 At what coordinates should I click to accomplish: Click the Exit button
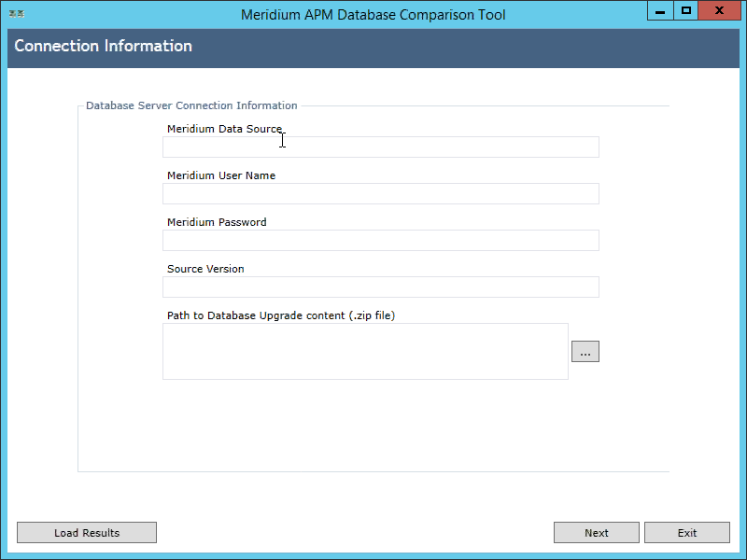(x=687, y=532)
